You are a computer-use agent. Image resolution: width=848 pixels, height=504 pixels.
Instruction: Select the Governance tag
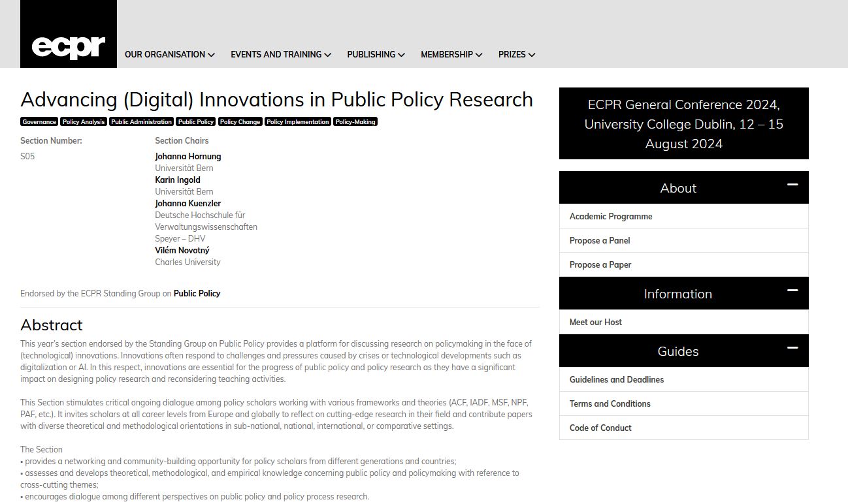pyautogui.click(x=39, y=122)
